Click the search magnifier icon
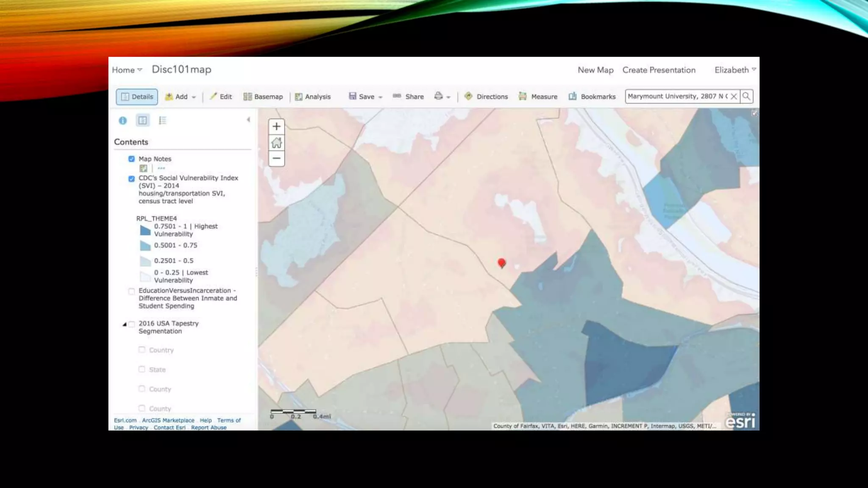Screen dimensions: 868x488 pos(746,96)
